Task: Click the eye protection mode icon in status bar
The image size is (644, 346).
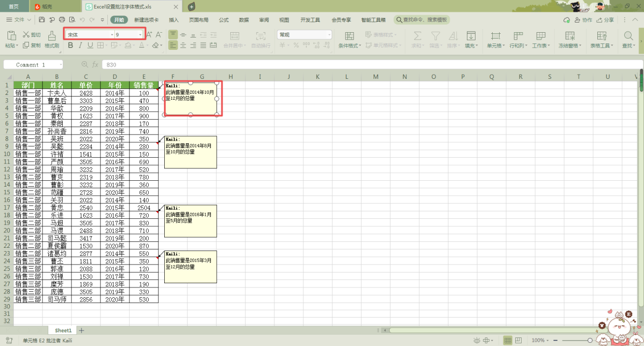Action: pyautogui.click(x=477, y=341)
